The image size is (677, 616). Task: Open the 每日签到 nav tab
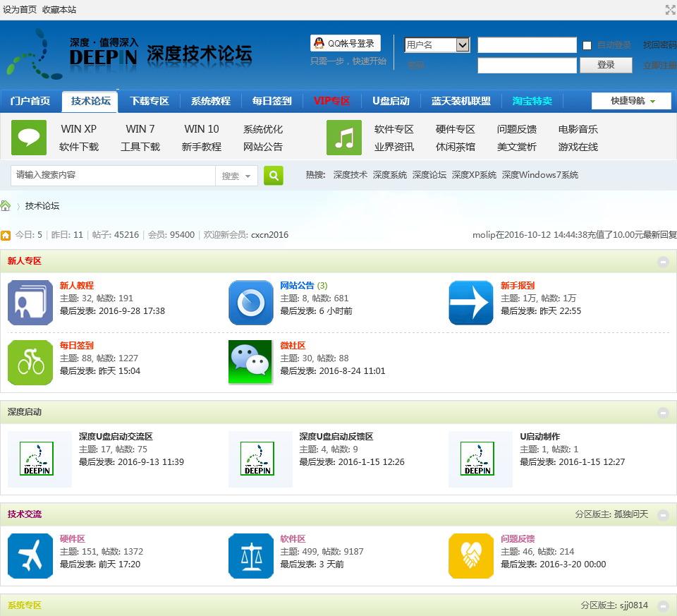pyautogui.click(x=272, y=101)
